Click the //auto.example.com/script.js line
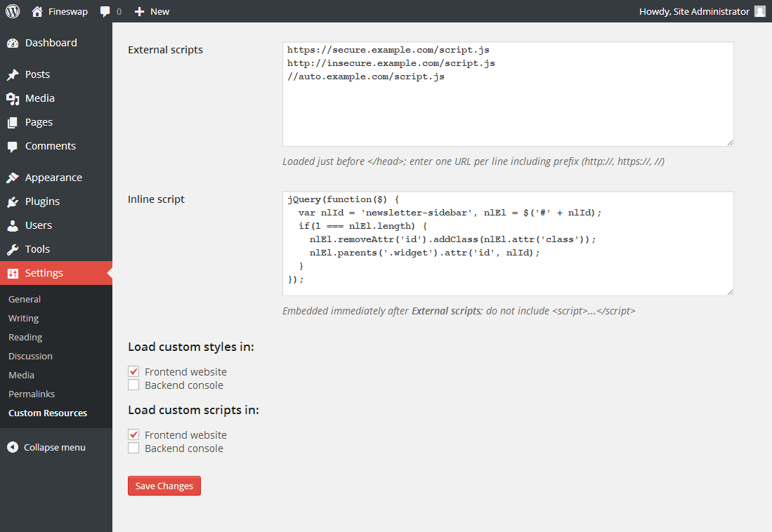The height and width of the screenshot is (532, 772). point(366,77)
